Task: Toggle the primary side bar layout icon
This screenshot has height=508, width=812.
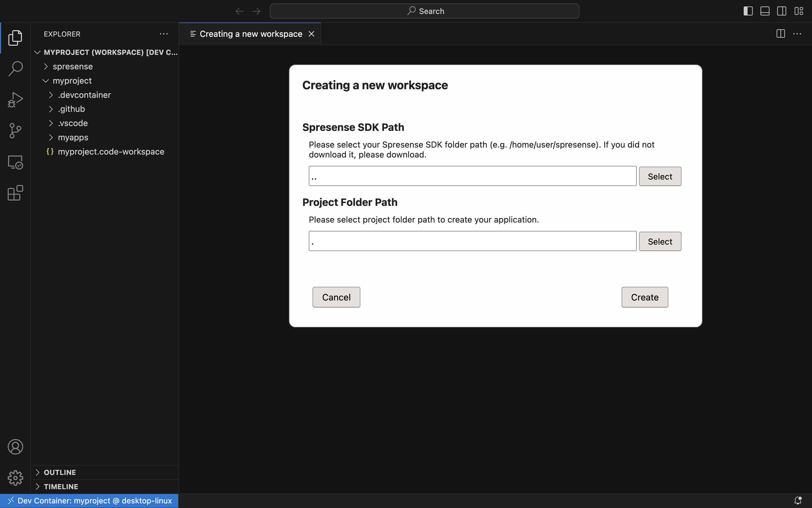Action: click(748, 11)
